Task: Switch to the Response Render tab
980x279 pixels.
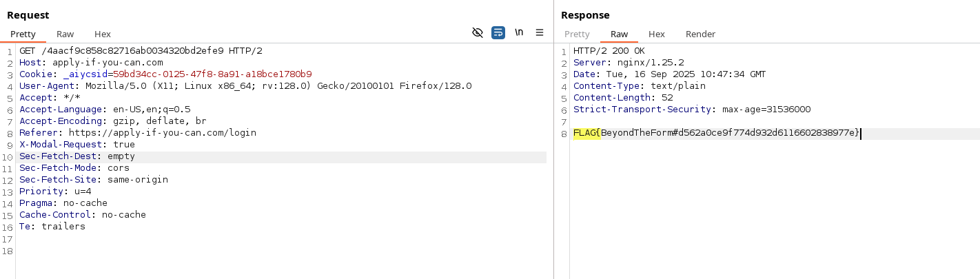Action: tap(700, 34)
